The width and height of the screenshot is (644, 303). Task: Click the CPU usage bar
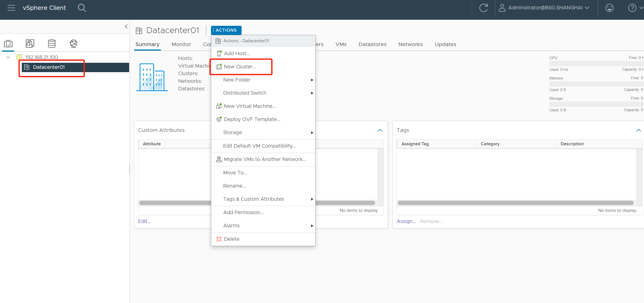click(x=596, y=64)
